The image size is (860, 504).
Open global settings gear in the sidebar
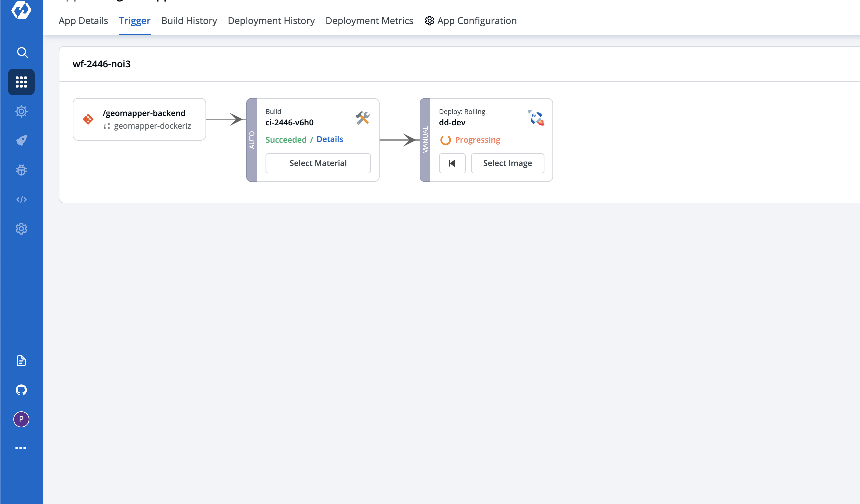point(21,229)
